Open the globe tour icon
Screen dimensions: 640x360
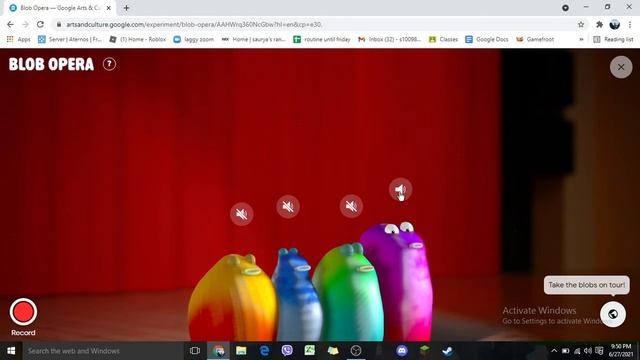(x=613, y=314)
